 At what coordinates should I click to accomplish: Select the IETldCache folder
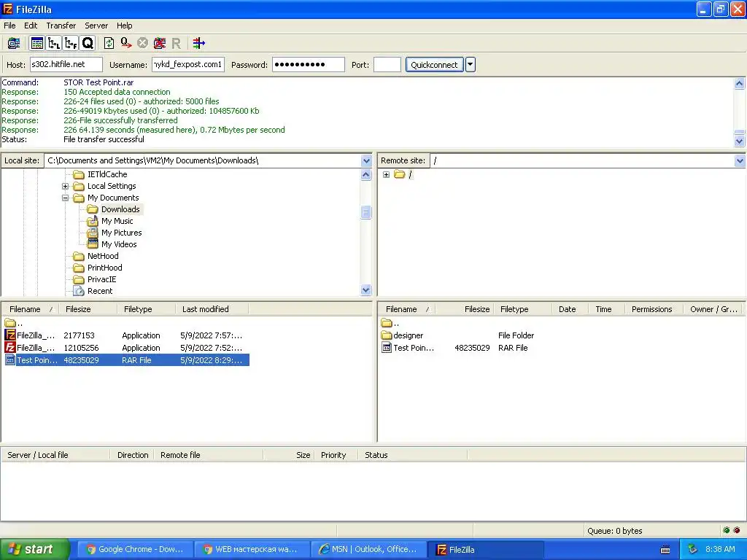pyautogui.click(x=107, y=174)
